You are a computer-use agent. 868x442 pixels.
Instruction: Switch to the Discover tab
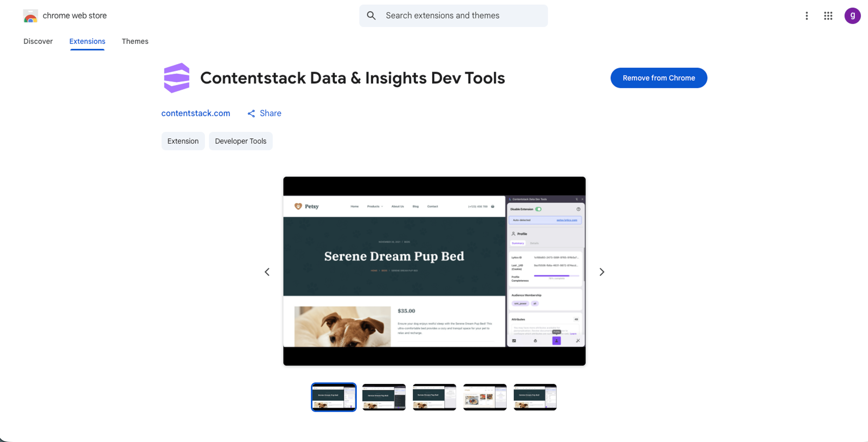[x=38, y=41]
